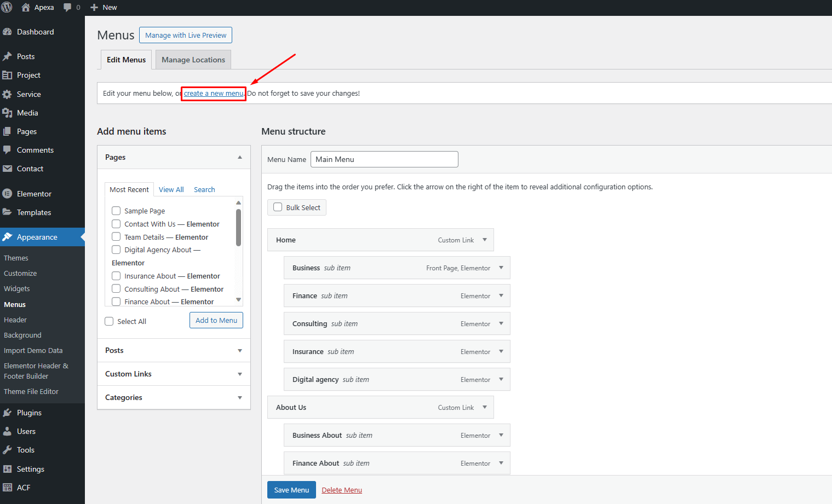Click the Elementor sidebar icon

[x=7, y=194]
